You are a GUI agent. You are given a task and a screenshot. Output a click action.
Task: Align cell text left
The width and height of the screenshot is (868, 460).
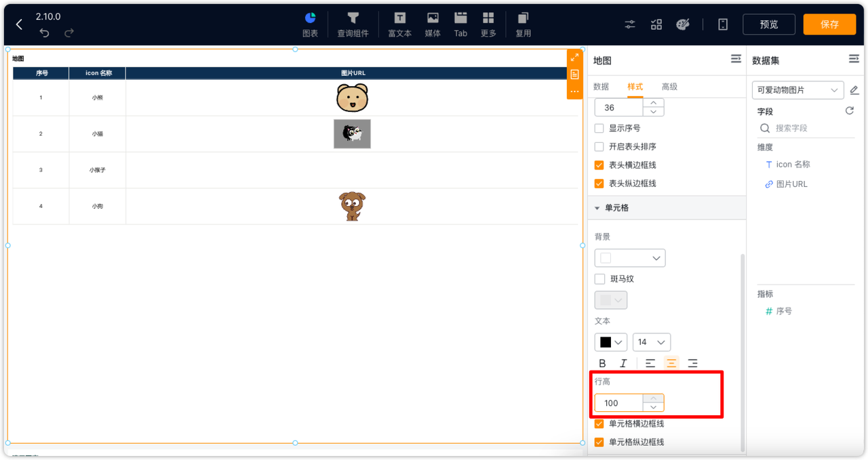pyautogui.click(x=650, y=363)
